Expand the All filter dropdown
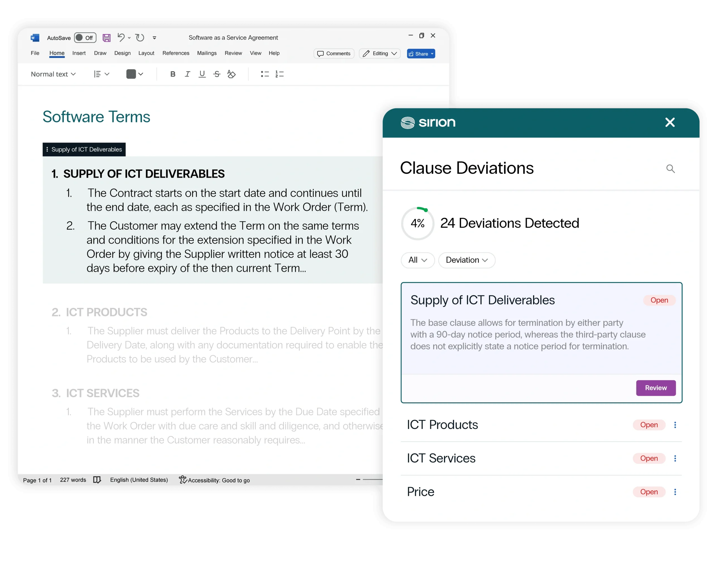Screen dimensions: 717x588 (x=417, y=260)
